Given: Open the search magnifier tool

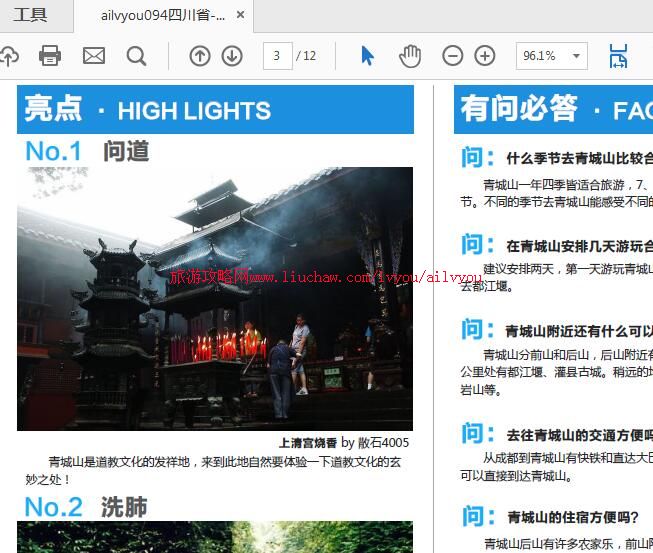Looking at the screenshot, I should click(x=137, y=56).
